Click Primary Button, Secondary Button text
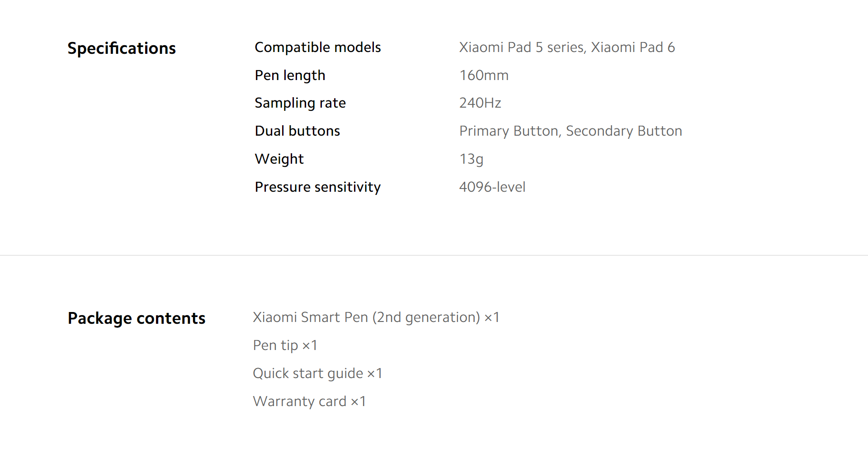 coord(571,131)
